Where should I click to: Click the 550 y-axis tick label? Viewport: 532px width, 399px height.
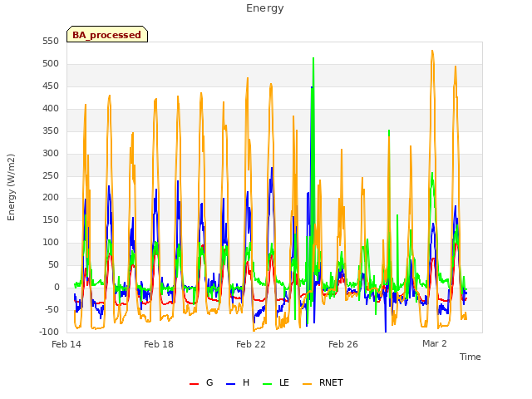click(51, 42)
